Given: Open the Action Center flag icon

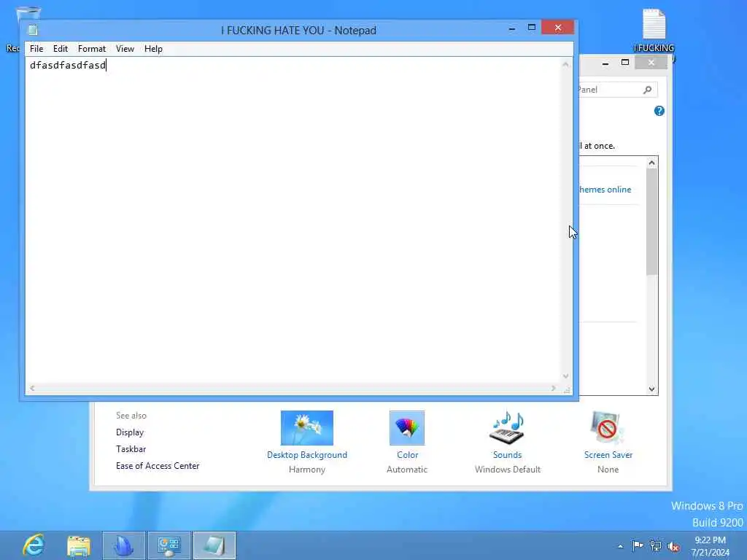Looking at the screenshot, I should tap(638, 545).
